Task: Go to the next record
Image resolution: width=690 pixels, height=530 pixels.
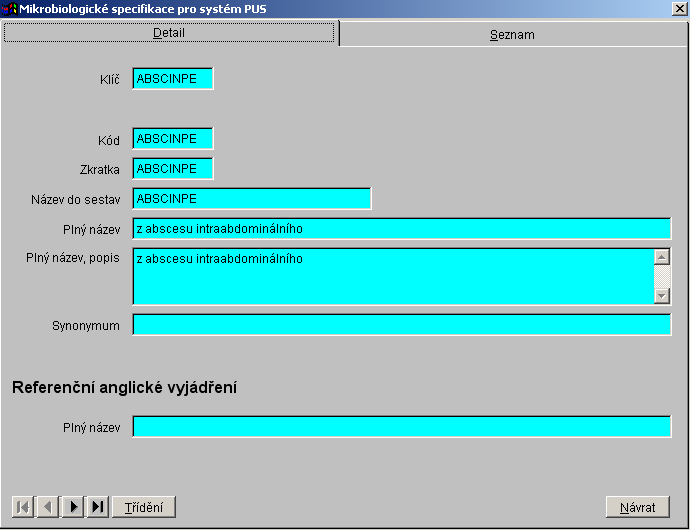Action: [x=73, y=507]
